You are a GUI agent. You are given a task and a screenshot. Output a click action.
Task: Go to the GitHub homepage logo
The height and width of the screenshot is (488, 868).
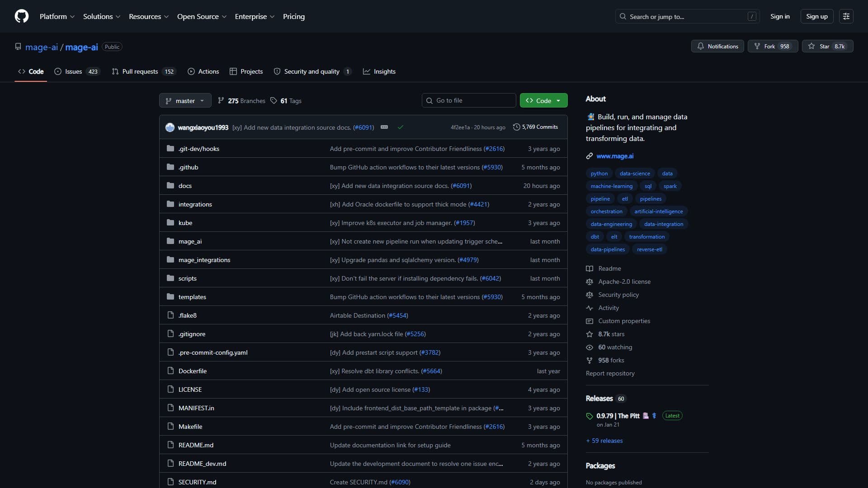click(x=22, y=16)
